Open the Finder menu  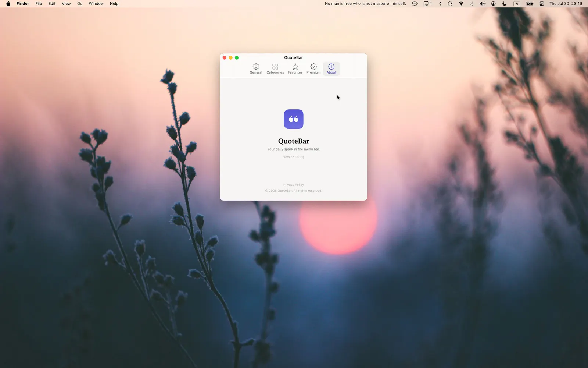coord(23,4)
